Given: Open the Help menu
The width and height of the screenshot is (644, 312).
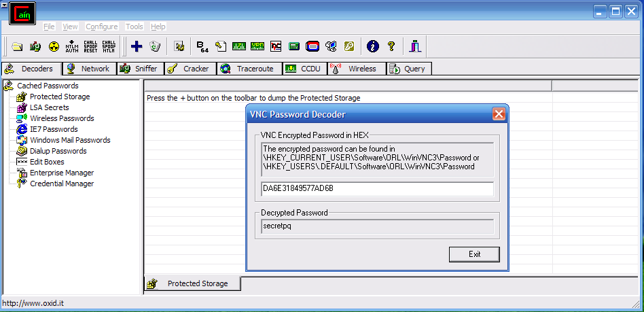Looking at the screenshot, I should (x=158, y=27).
